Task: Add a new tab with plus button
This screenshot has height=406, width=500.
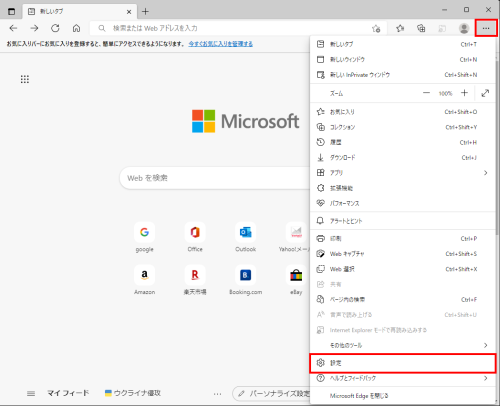Action: point(145,11)
